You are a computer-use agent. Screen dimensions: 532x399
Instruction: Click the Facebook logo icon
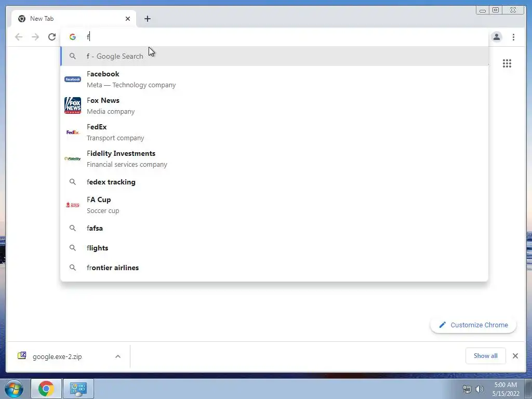(73, 79)
